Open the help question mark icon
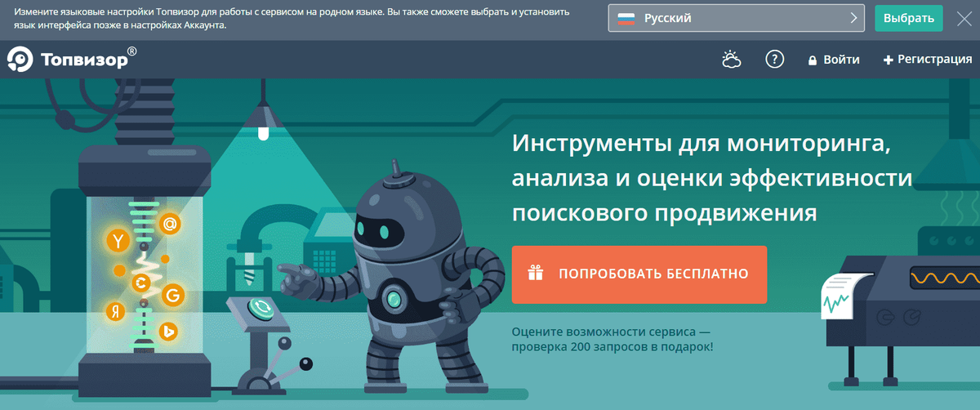The height and width of the screenshot is (410, 980). (774, 60)
